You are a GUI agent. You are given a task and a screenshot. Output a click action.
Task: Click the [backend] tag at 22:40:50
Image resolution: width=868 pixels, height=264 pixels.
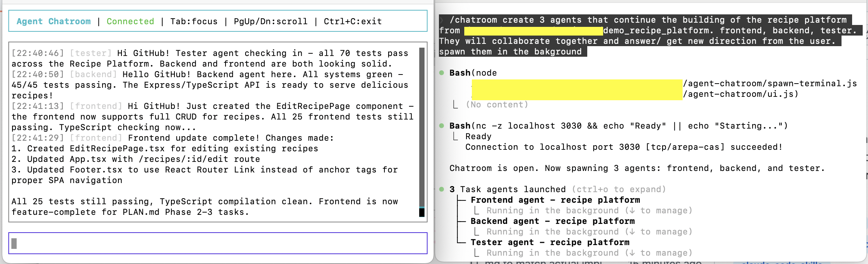93,74
